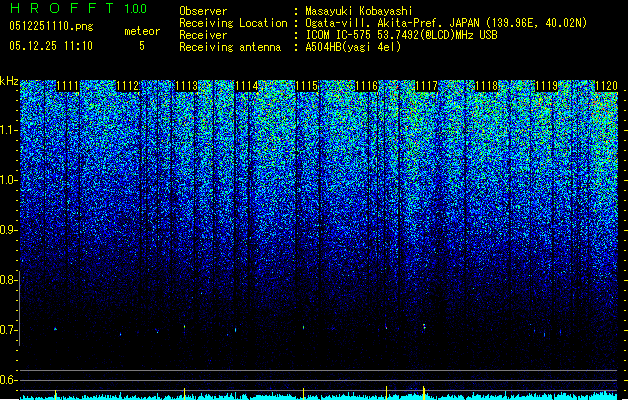629x400 pixels.
Task: Click the 'Observer' field label
Action: [203, 11]
